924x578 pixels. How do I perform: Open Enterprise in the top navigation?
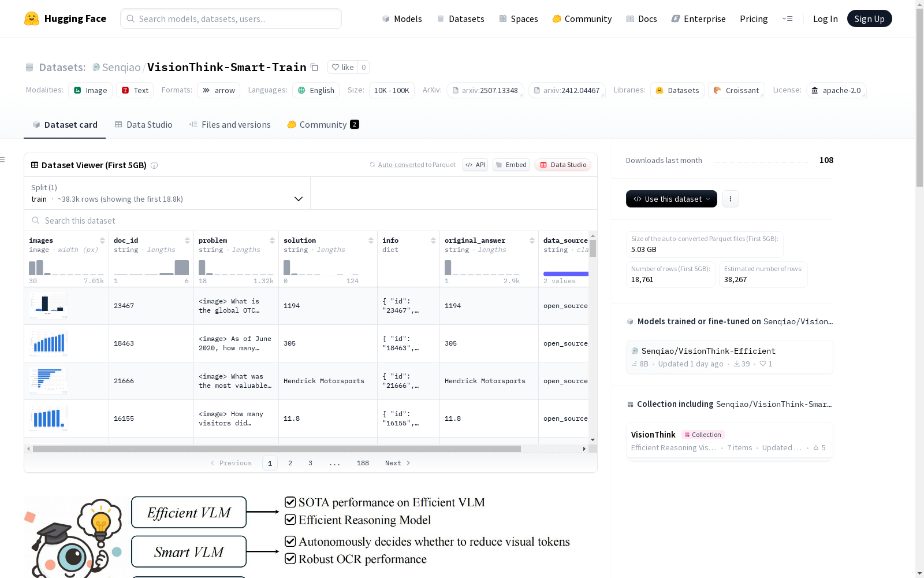[x=698, y=18]
